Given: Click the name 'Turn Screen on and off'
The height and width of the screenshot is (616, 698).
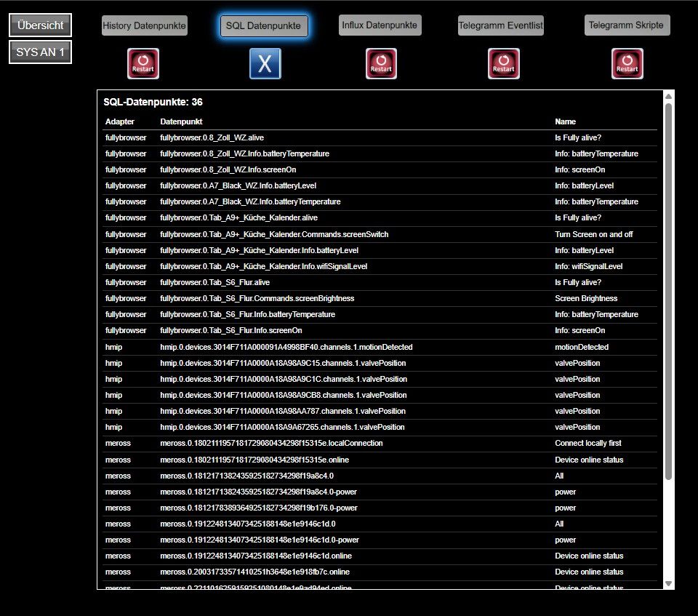Looking at the screenshot, I should pos(593,234).
